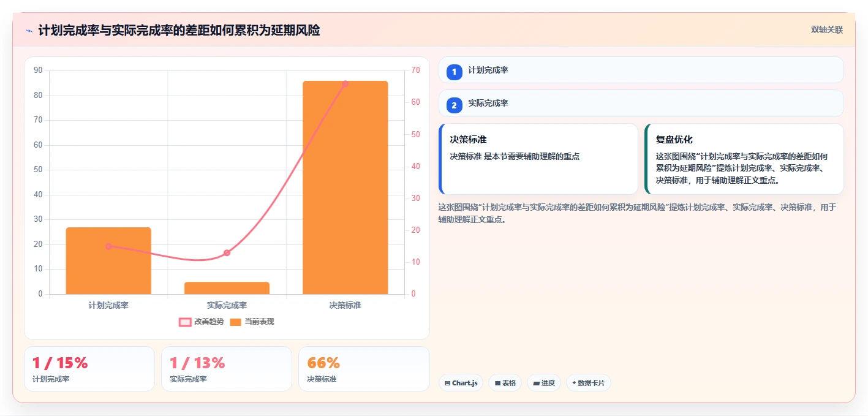Click the left axis value 90
868x416 pixels.
point(38,70)
